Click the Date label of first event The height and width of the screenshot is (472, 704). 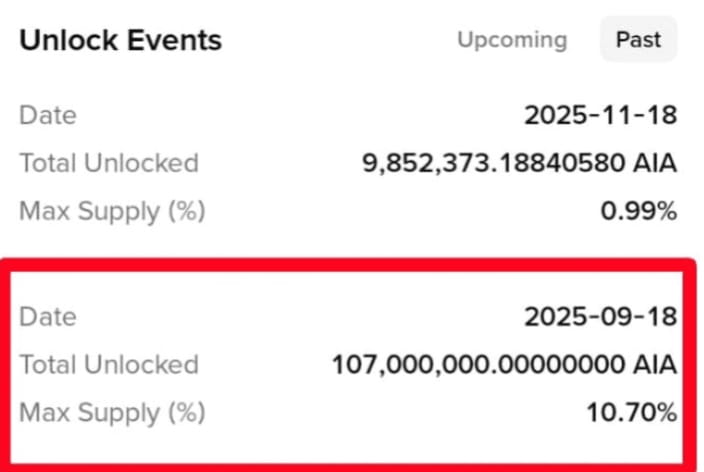click(x=48, y=115)
